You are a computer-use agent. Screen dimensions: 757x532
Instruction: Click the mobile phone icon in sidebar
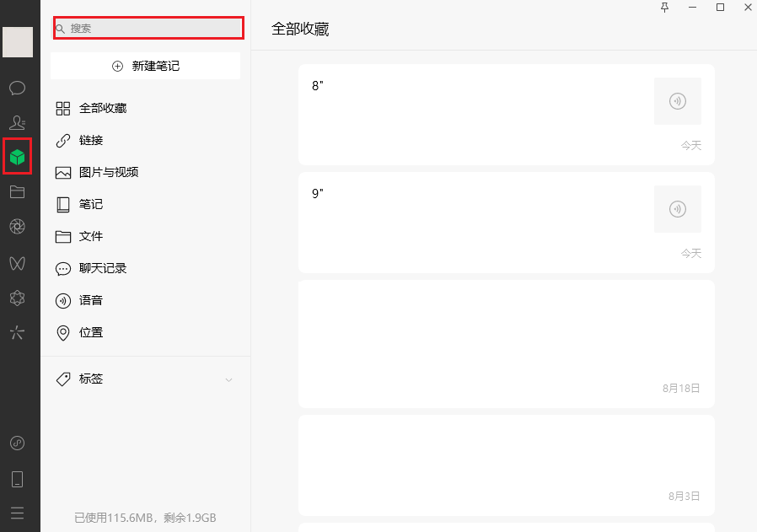pyautogui.click(x=17, y=478)
